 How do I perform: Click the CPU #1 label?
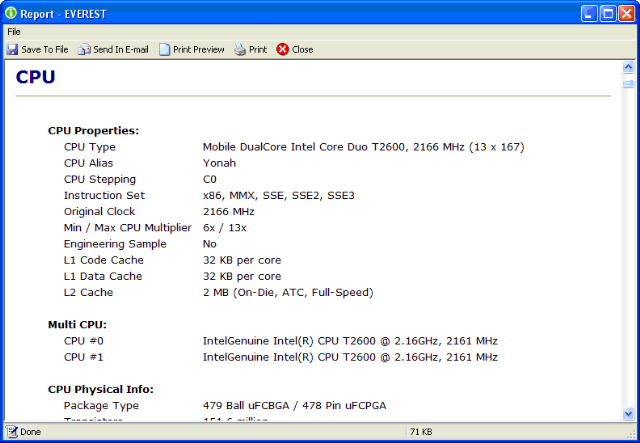click(x=84, y=357)
